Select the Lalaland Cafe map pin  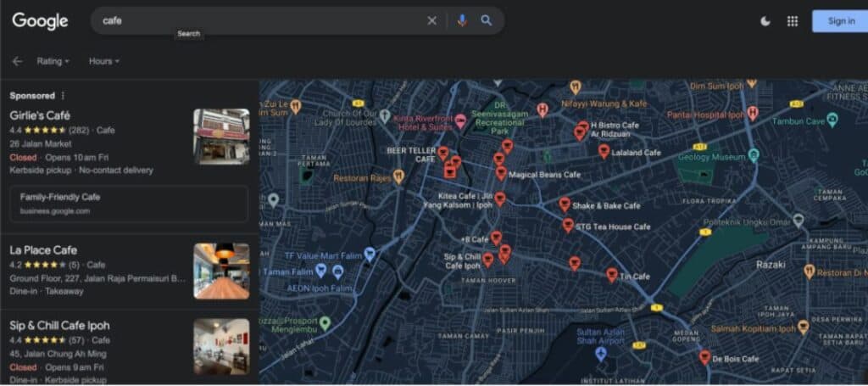604,152
